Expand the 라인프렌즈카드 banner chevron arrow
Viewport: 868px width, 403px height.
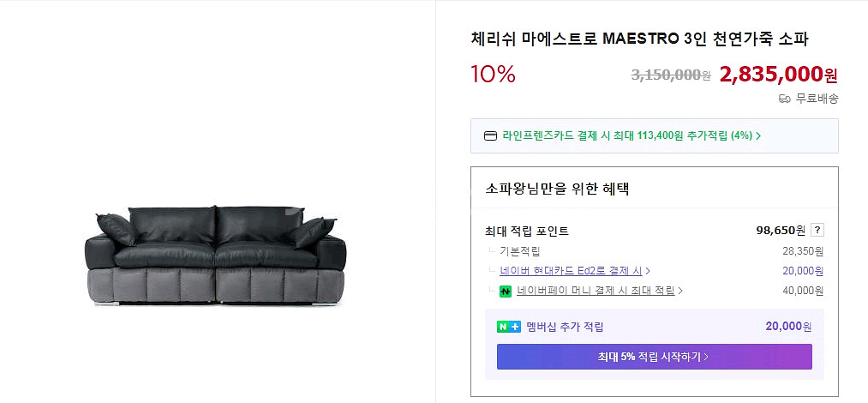tap(758, 135)
